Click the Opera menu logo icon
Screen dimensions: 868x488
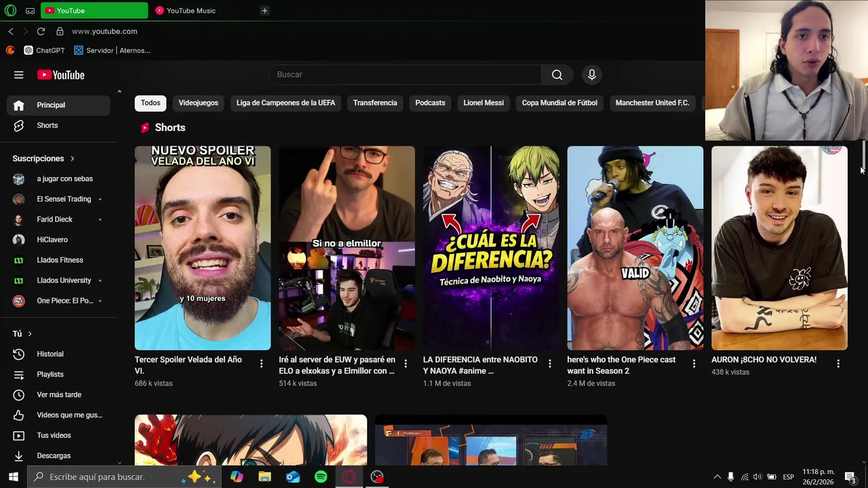[x=10, y=10]
